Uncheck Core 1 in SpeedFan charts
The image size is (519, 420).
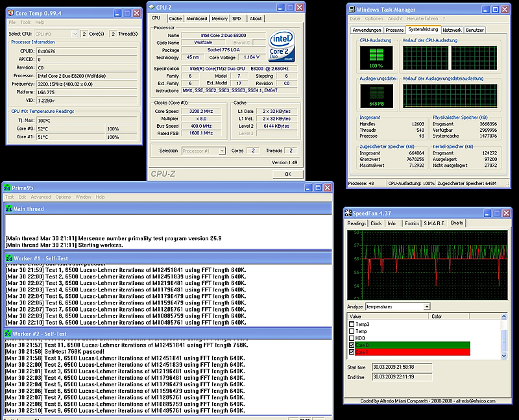pyautogui.click(x=352, y=352)
